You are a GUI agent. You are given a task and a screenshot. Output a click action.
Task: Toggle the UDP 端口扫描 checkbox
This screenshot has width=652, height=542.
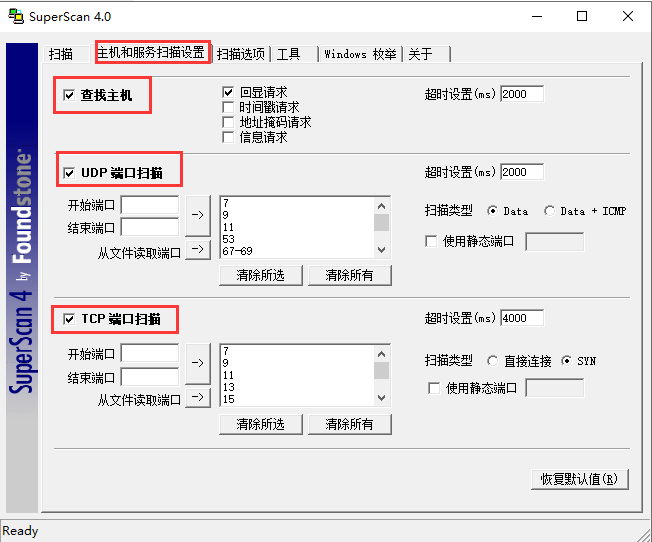(69, 173)
